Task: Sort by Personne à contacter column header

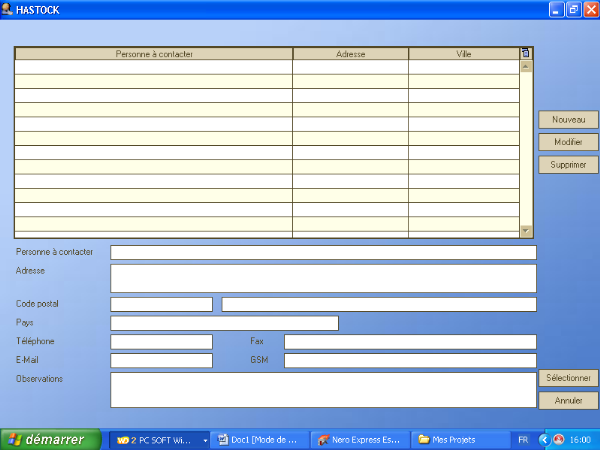Action: (x=154, y=54)
